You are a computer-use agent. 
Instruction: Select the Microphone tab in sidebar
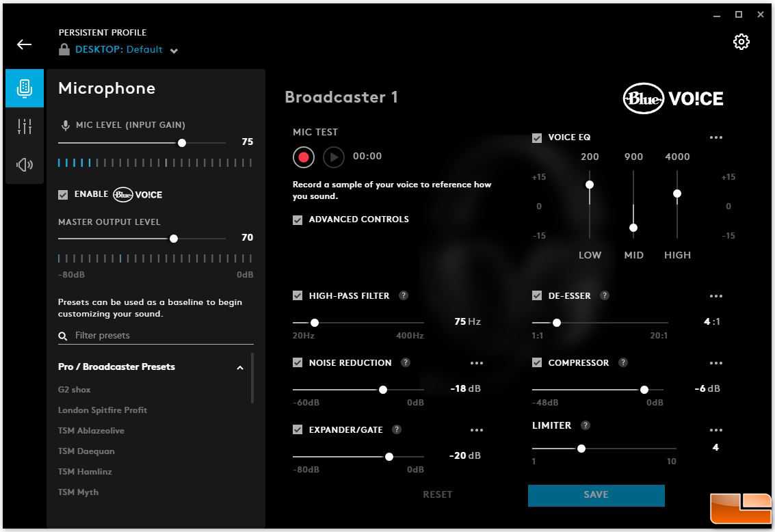coord(25,88)
